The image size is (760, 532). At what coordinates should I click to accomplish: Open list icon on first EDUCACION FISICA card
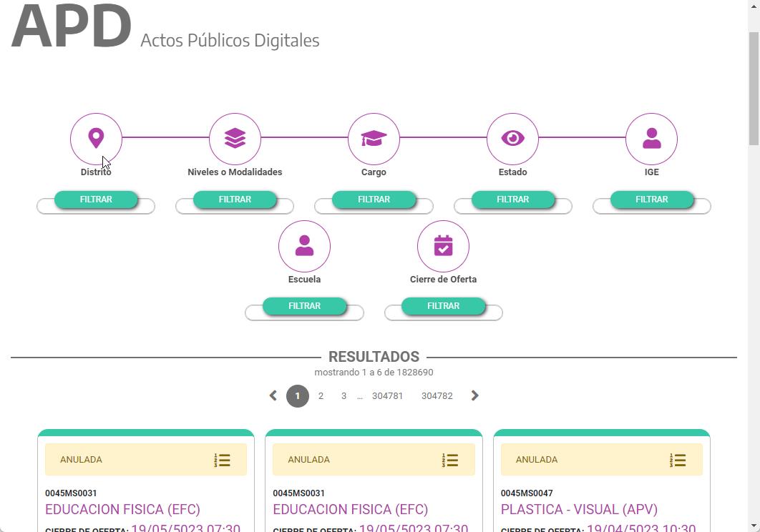tap(222, 460)
